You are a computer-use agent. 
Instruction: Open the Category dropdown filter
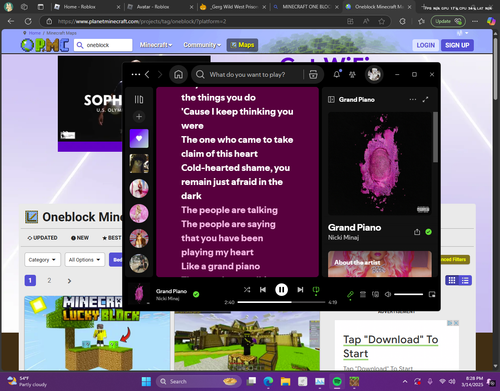[42, 260]
